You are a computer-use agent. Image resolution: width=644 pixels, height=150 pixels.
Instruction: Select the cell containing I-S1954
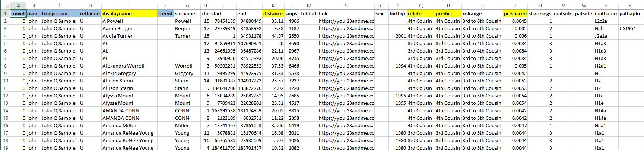coord(630,28)
